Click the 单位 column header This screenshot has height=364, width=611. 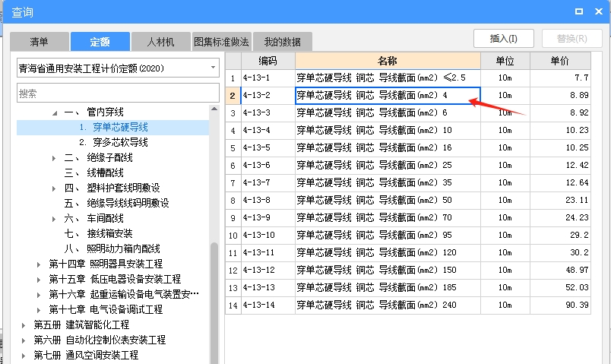coord(505,61)
